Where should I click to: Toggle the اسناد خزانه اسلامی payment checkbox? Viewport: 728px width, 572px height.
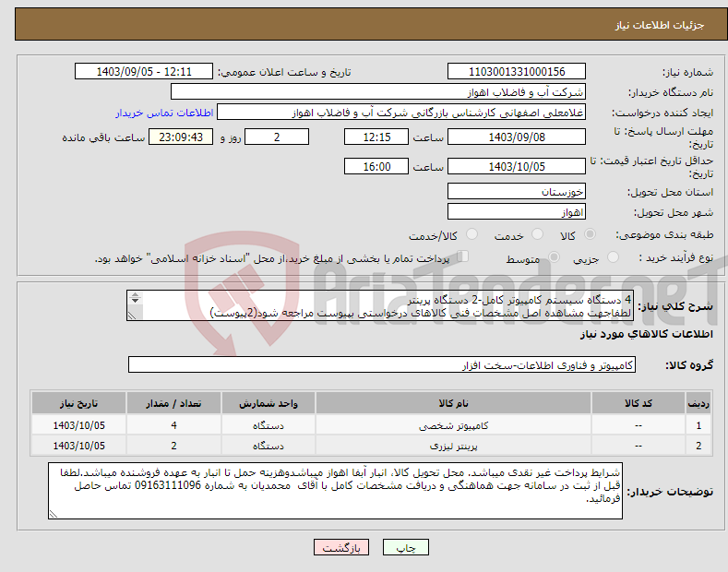pos(463,256)
